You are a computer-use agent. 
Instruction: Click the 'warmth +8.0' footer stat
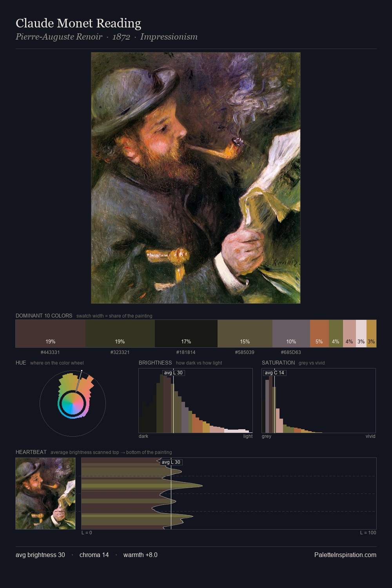click(140, 555)
